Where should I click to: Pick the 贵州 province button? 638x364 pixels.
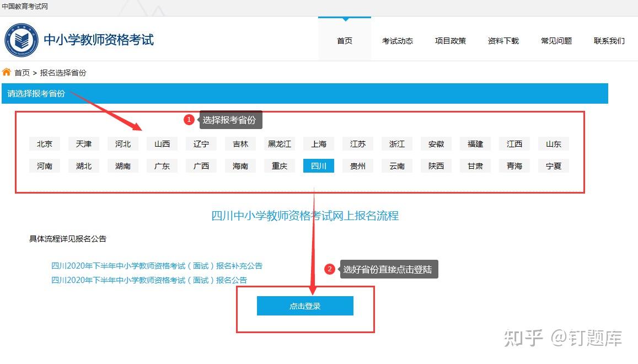point(358,165)
